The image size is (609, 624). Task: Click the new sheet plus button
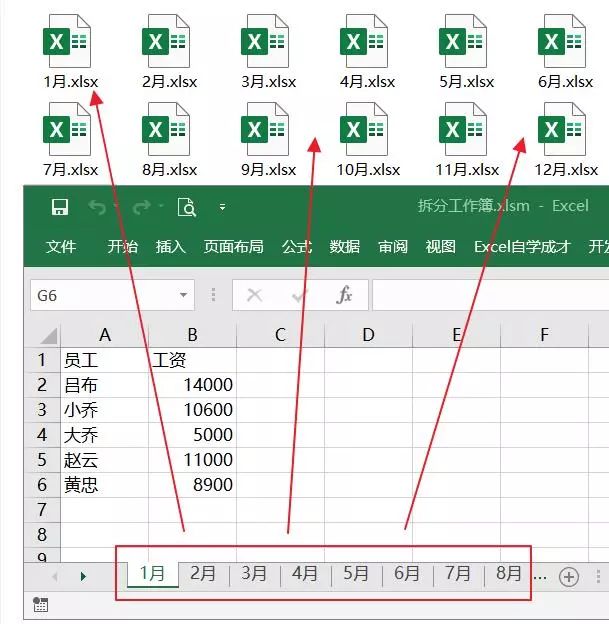569,576
